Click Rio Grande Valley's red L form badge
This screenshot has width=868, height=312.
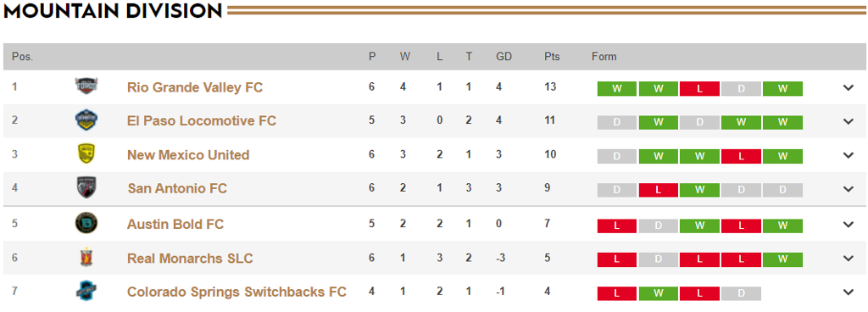699,88
